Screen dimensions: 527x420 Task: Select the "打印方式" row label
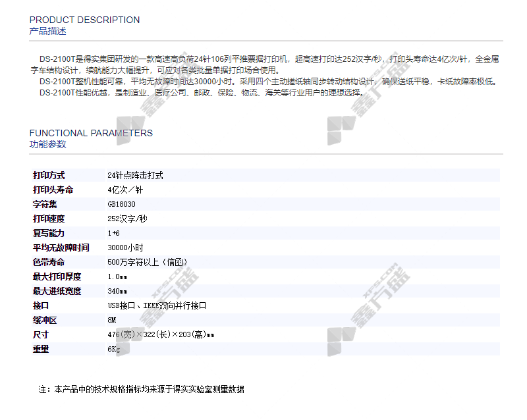click(49, 175)
